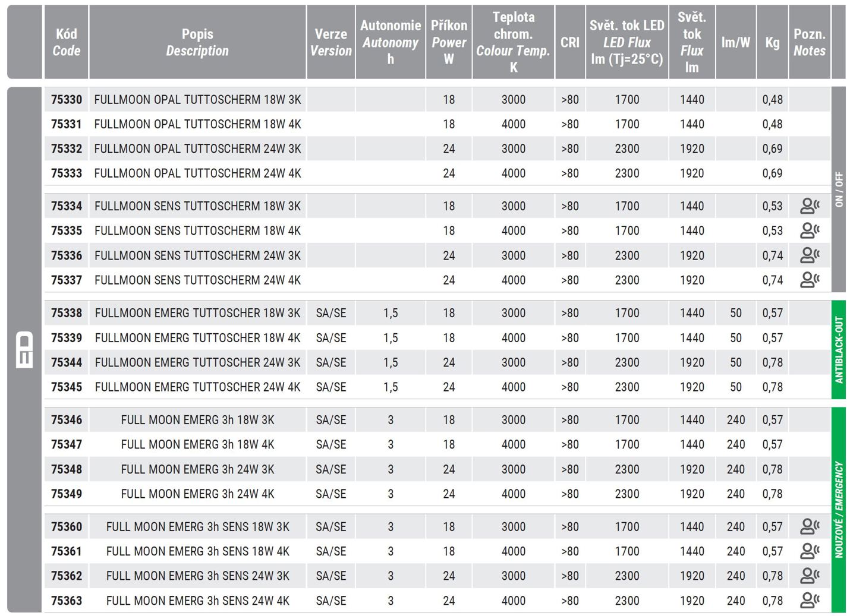Click FULL MOON EMERG 3h 24W 3K description
This screenshot has width=850, height=616.
(x=198, y=469)
